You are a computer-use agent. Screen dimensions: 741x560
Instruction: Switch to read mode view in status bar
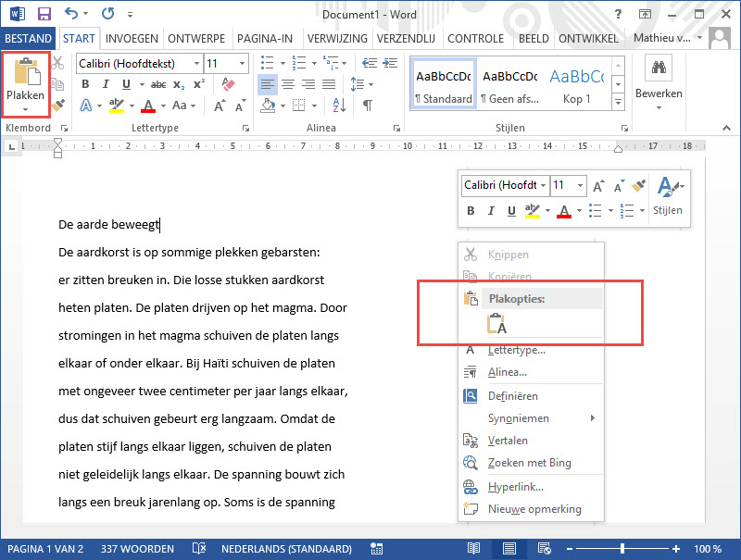tap(473, 548)
